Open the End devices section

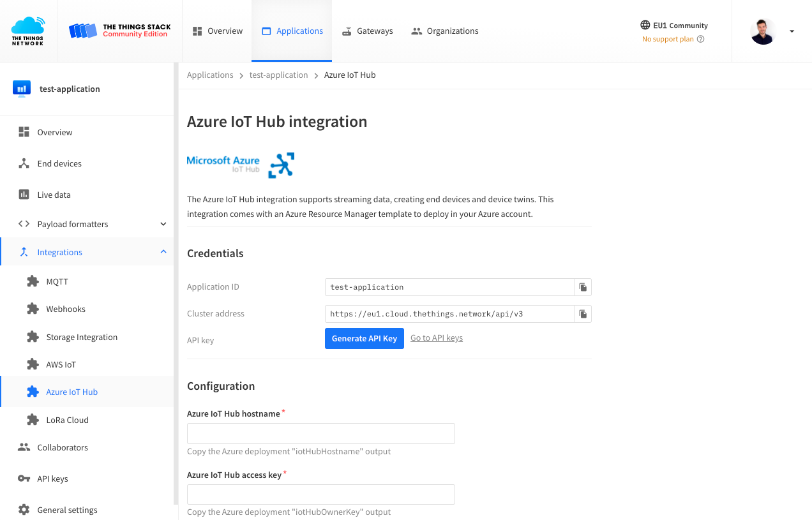point(61,163)
